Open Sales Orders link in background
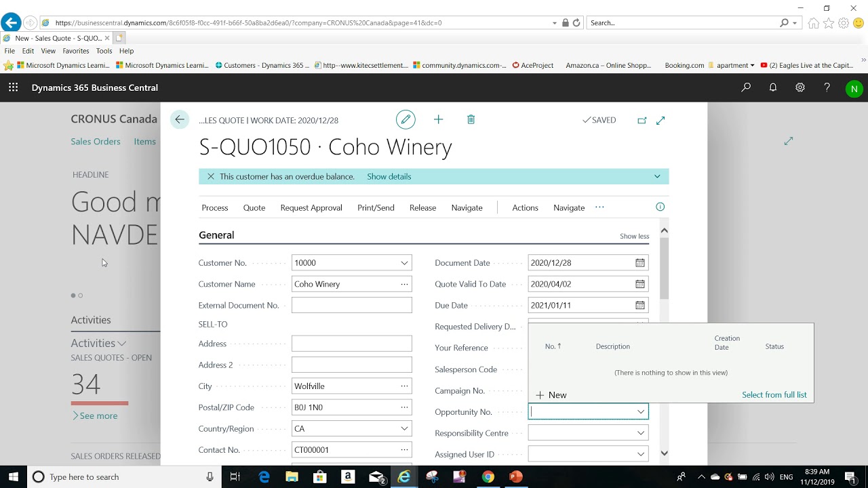Viewport: 868px width, 488px height. [96, 142]
